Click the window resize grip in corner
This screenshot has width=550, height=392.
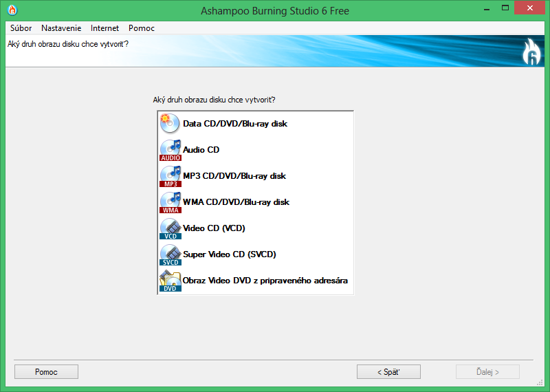click(540, 382)
